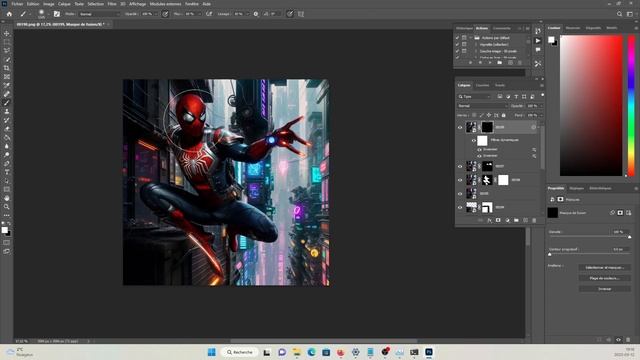Screen dimensions: 640x360
Task: Select the Clone Stamp tool
Action: [x=7, y=111]
